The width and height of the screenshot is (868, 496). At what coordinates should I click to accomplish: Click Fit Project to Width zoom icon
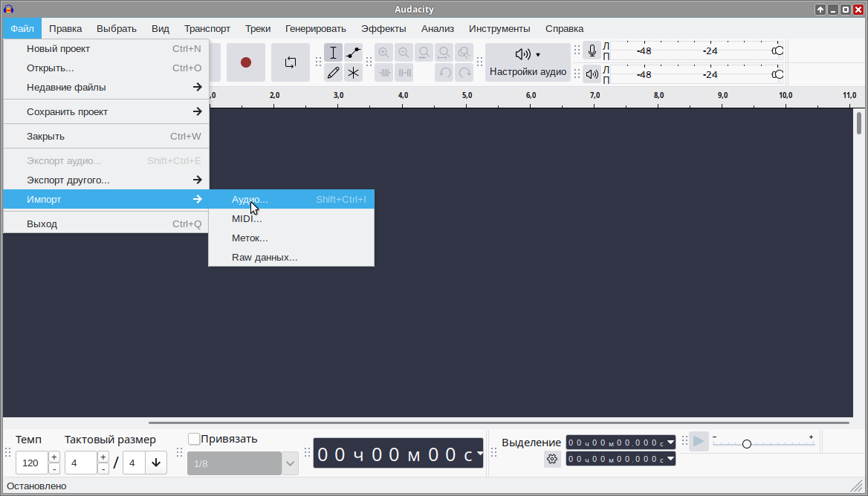coord(444,53)
